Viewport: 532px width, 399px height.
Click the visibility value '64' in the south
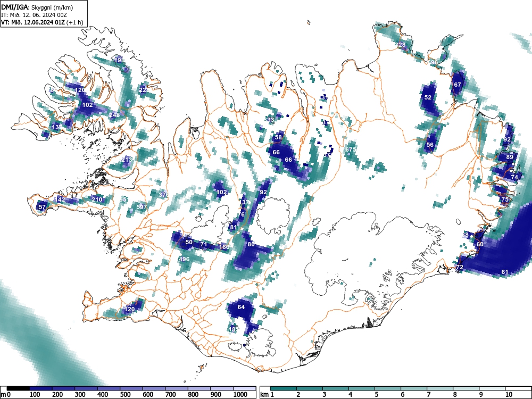coord(241,307)
